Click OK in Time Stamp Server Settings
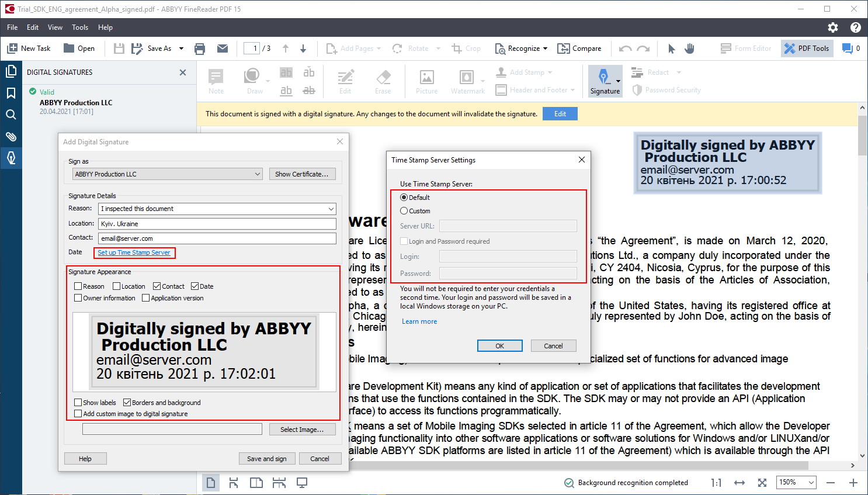Screen dimensions: 868x495 499,346
